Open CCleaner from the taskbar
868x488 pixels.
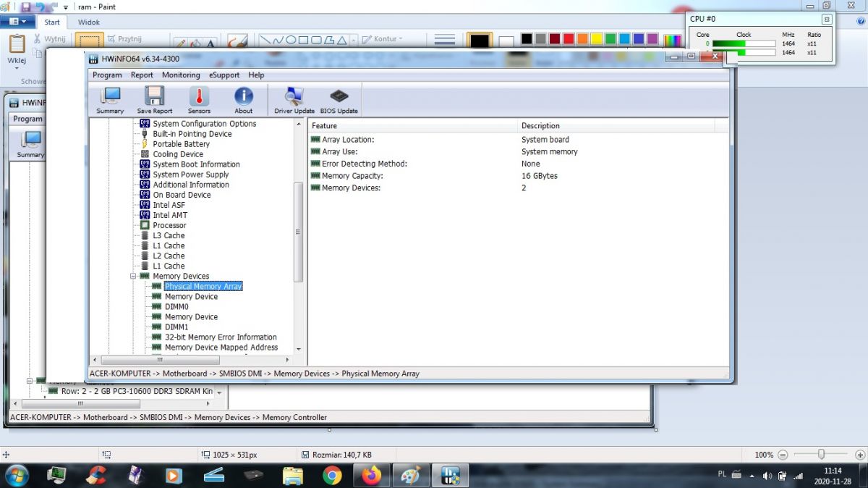(x=96, y=475)
